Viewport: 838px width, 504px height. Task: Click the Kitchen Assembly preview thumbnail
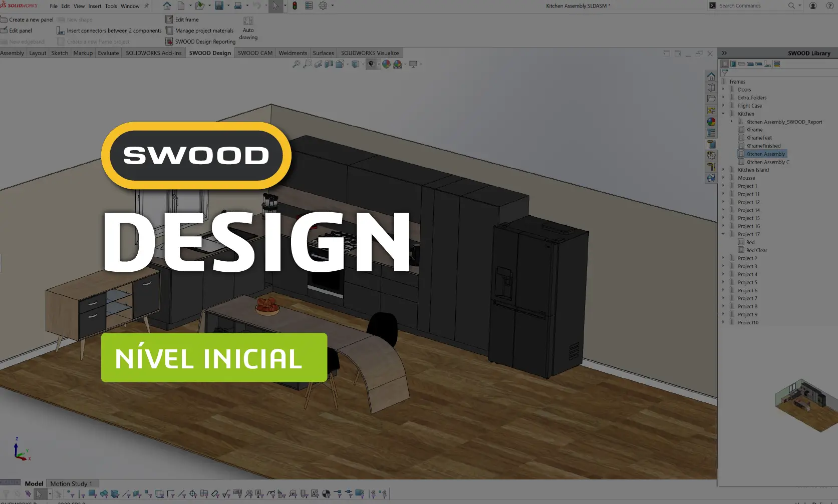tap(805, 405)
